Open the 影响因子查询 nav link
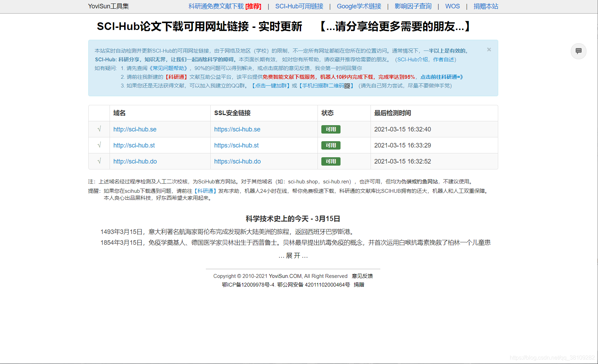 coord(413,6)
